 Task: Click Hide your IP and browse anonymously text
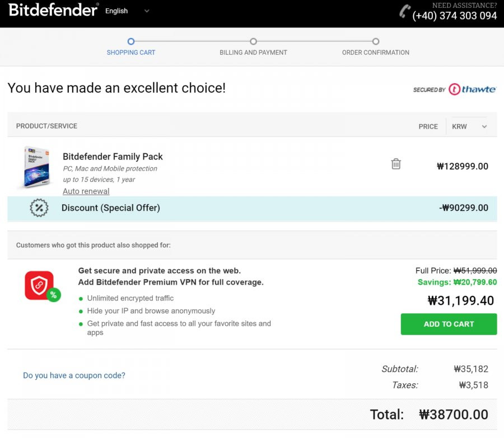point(151,311)
